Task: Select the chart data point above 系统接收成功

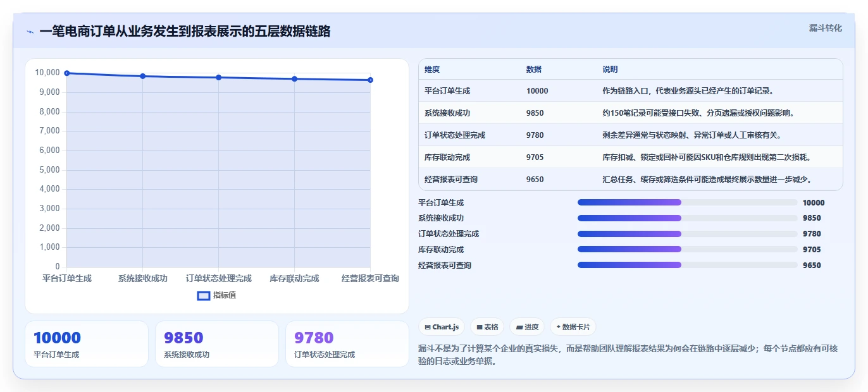Action: click(x=143, y=76)
